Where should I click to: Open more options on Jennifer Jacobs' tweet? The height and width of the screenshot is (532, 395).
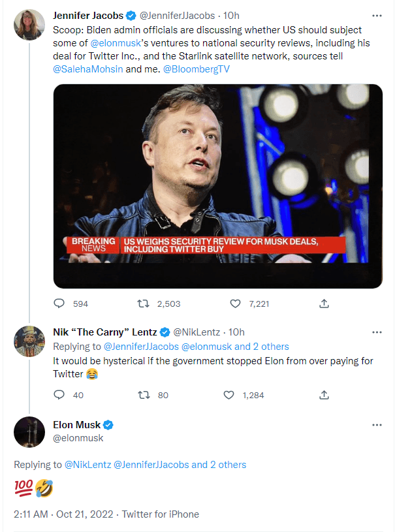377,15
